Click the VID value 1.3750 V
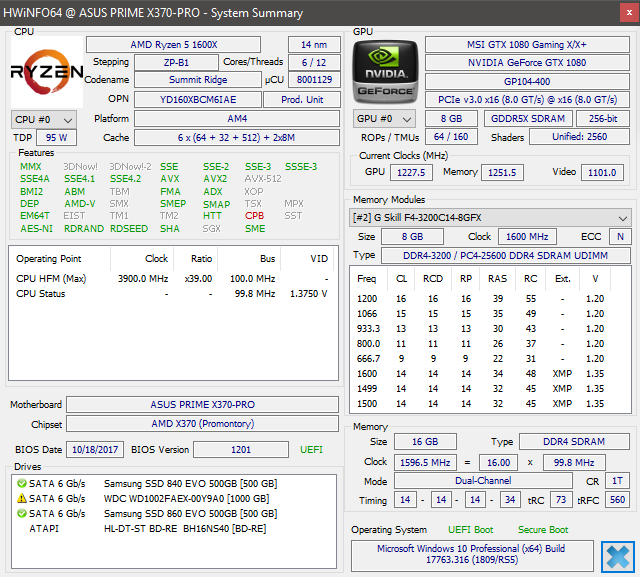Screen dimensions: 640x577 pyautogui.click(x=309, y=294)
